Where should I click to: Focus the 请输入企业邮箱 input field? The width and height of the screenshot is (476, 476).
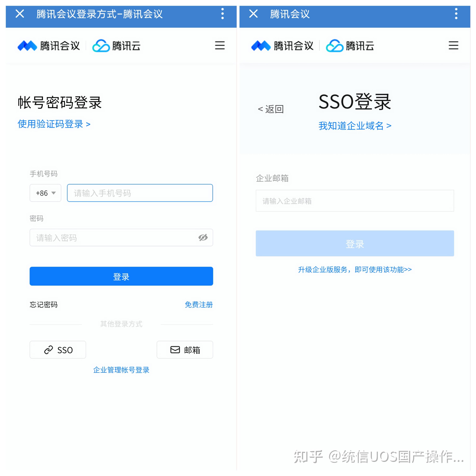(355, 201)
